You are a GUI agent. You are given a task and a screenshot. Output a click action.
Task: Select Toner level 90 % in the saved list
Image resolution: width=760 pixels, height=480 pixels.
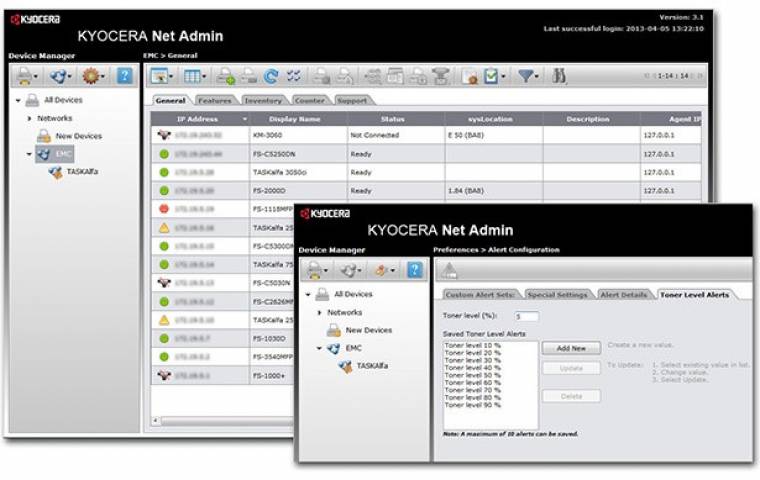coord(473,405)
